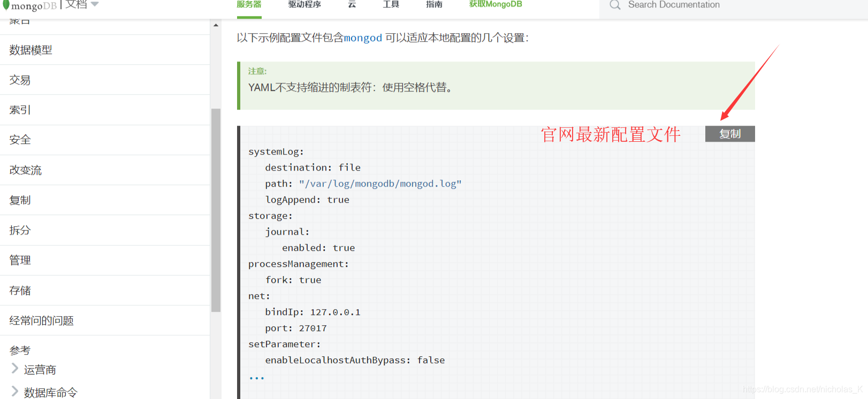Switch to the 服务器 tab
The image size is (868, 399).
(249, 4)
